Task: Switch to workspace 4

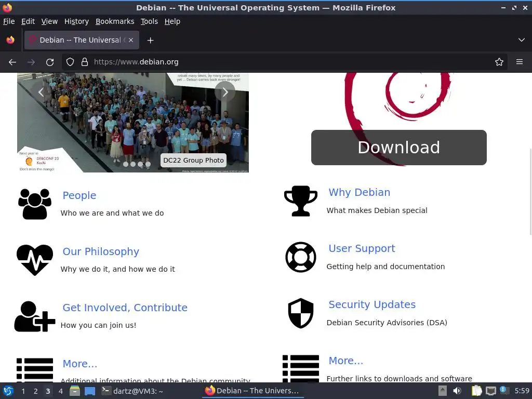Action: pos(61,391)
